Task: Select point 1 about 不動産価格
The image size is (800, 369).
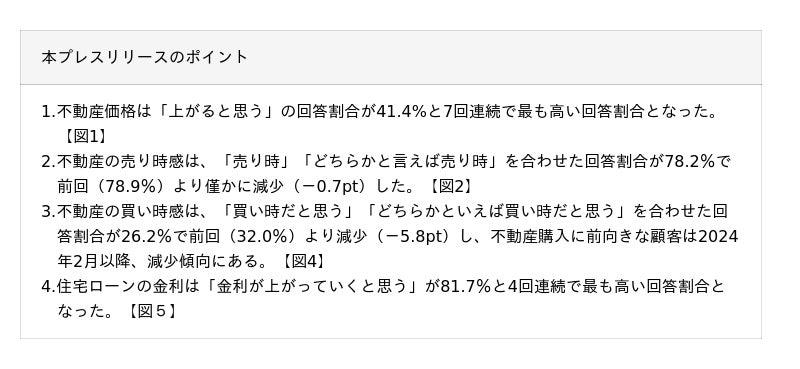Action: [x=380, y=124]
